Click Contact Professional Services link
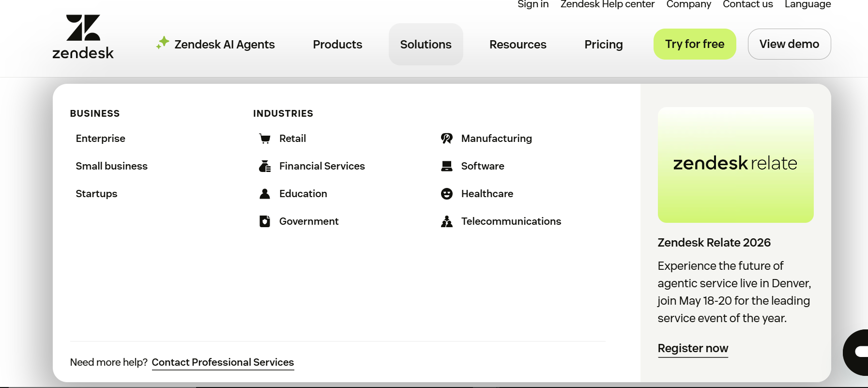The height and width of the screenshot is (388, 868). coord(223,362)
